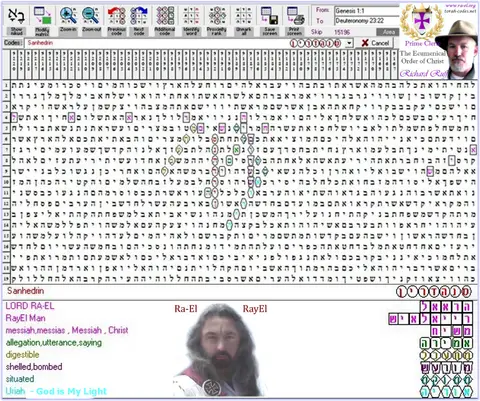This screenshot has height=401, width=480.
Task: Click the allegation, utterance, saying legend entry
Action: pyautogui.click(x=54, y=342)
